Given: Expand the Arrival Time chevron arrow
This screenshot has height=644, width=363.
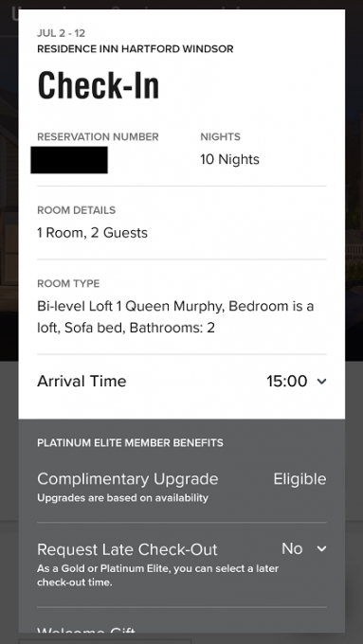Looking at the screenshot, I should 322,382.
